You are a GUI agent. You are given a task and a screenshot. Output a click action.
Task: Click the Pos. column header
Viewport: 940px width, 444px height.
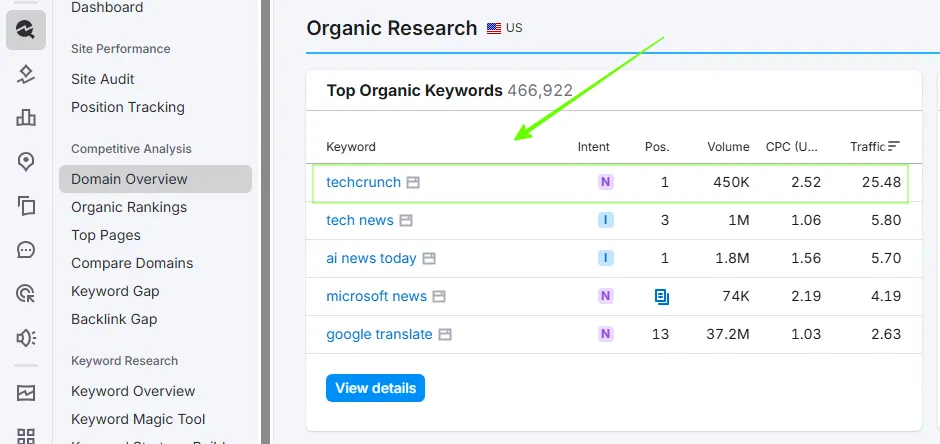click(x=657, y=147)
